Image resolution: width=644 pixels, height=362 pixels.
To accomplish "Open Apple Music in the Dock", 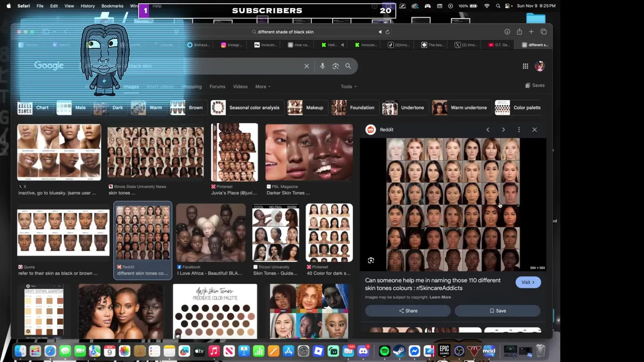I will coord(214,351).
